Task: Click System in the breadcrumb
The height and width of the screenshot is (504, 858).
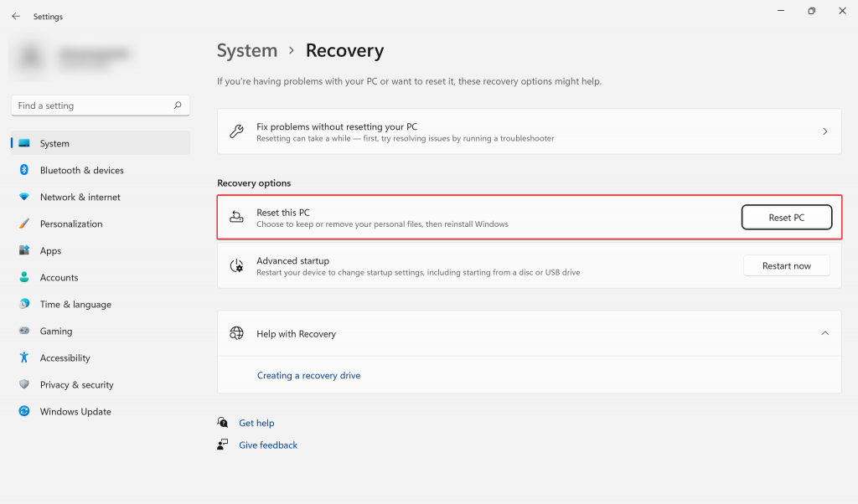Action: pos(247,50)
